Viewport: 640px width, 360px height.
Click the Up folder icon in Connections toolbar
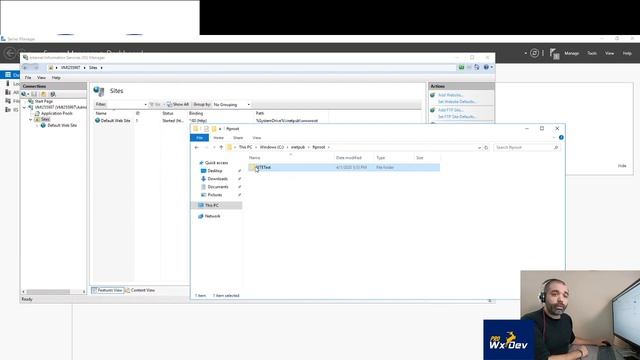tap(43, 94)
